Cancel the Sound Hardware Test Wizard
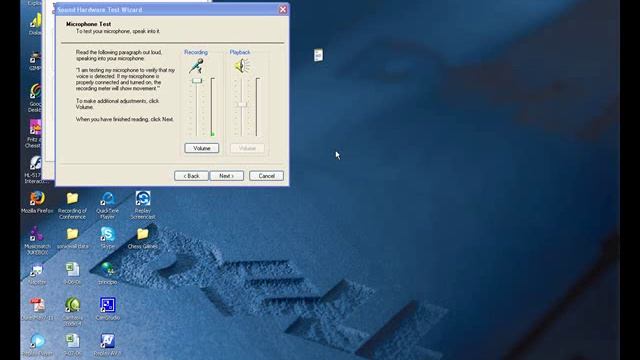 coord(266,176)
